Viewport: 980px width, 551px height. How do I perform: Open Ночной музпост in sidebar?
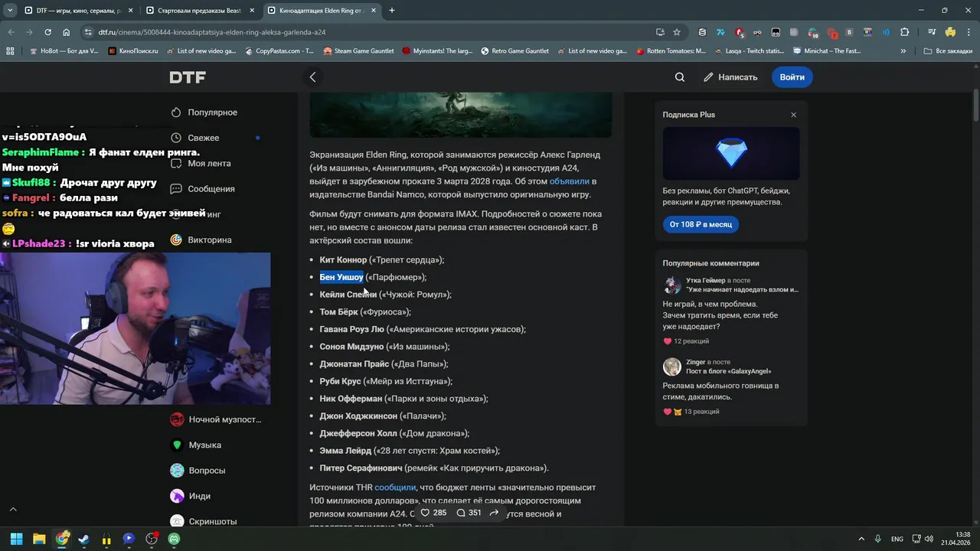tap(216, 419)
